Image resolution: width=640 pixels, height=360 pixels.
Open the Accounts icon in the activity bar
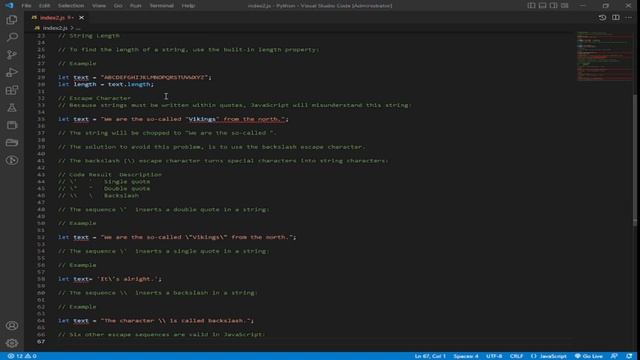[12, 325]
